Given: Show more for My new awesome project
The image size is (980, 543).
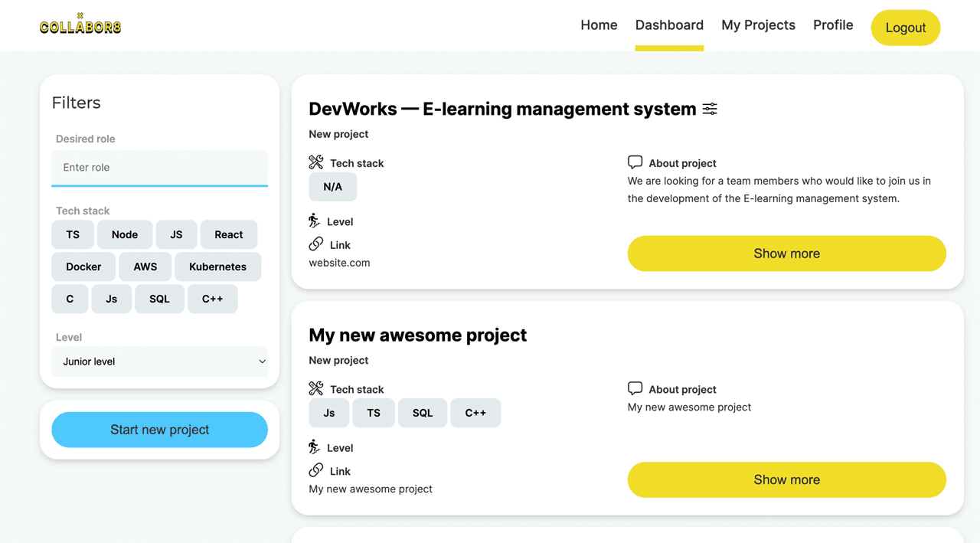Looking at the screenshot, I should pyautogui.click(x=787, y=479).
